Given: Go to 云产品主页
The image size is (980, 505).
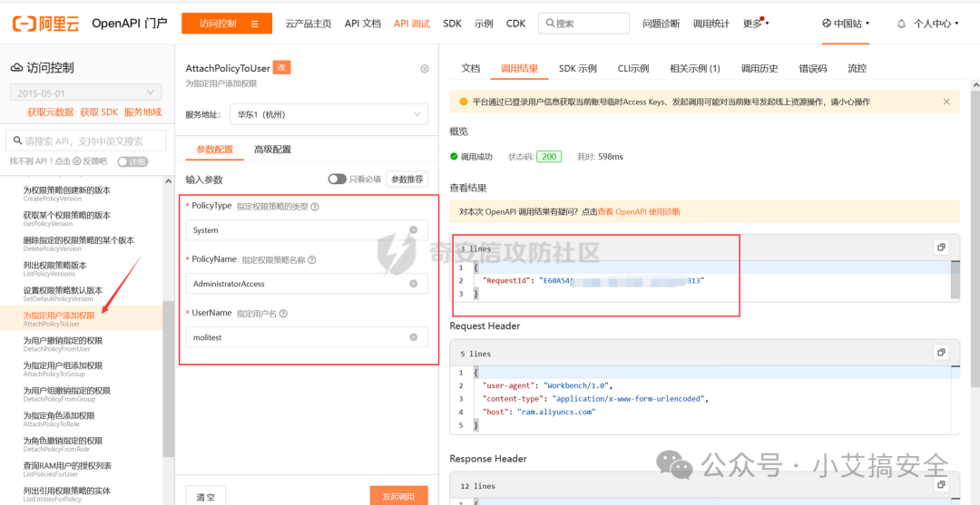Looking at the screenshot, I should coord(309,24).
